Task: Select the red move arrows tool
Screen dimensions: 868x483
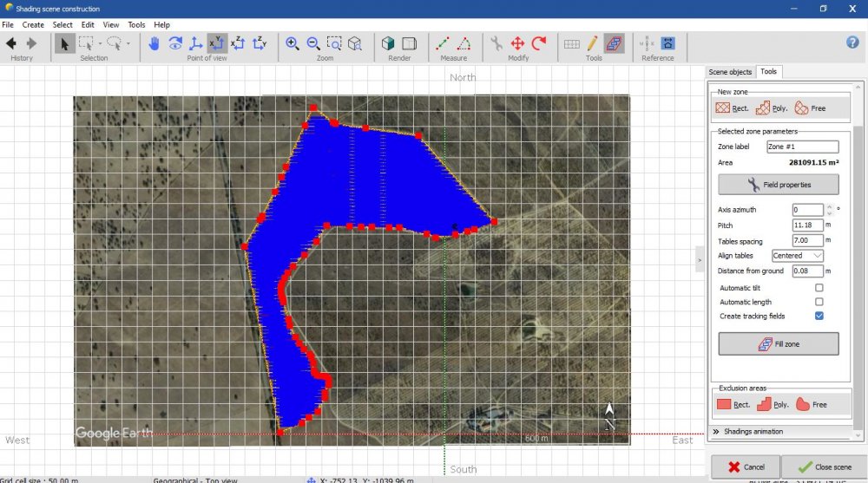Action: click(x=517, y=43)
